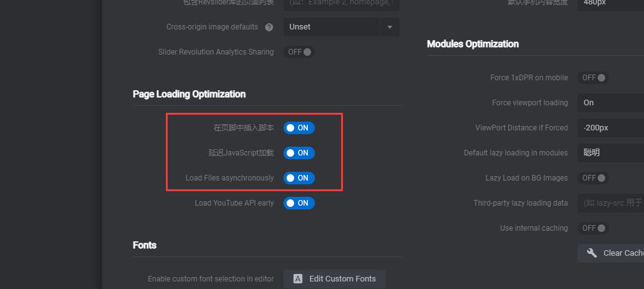
Task: Click the letter A icon on Edit Custom Fonts
Action: (298, 279)
